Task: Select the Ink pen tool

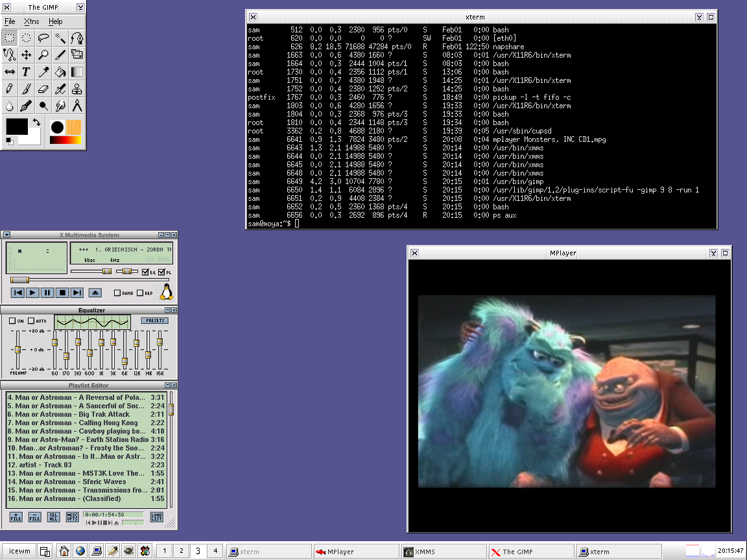Action: pos(26,106)
